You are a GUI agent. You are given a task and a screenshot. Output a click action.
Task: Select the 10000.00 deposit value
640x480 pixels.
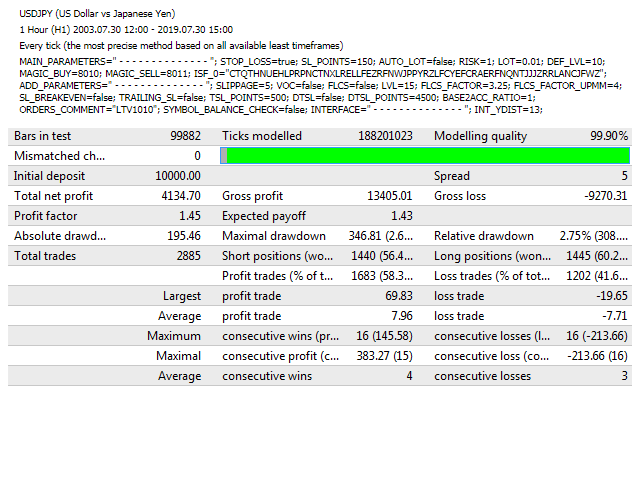coord(178,176)
